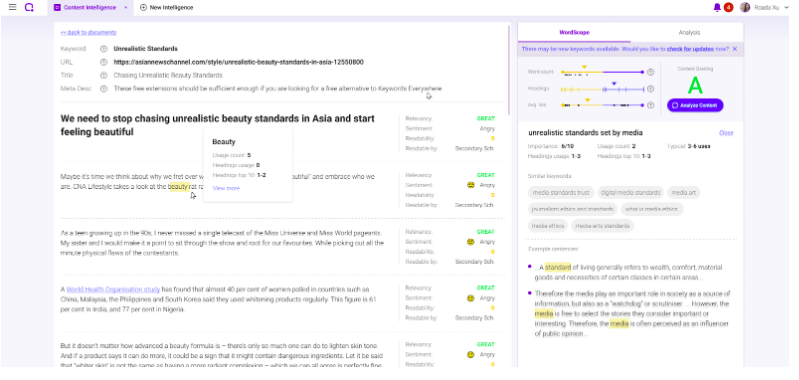Click the Word count range slider marker
This screenshot has height=380, width=799.
point(584,67)
